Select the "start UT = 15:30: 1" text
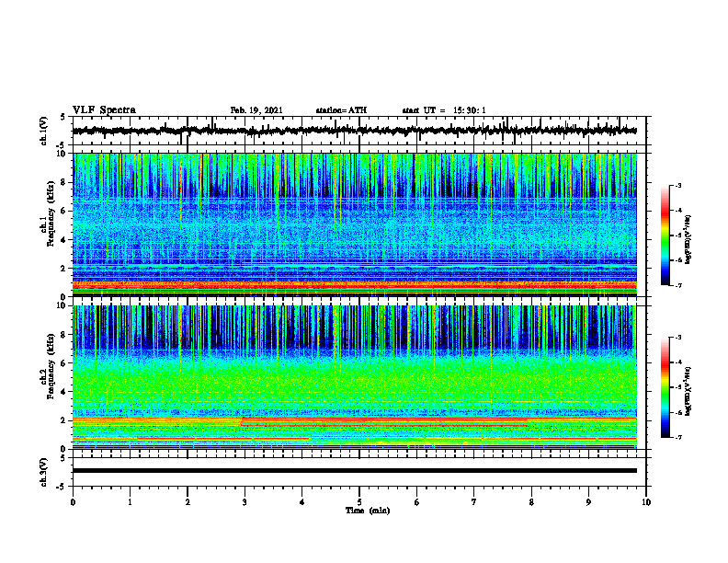Viewport: 728px width, 563px height. (444, 110)
